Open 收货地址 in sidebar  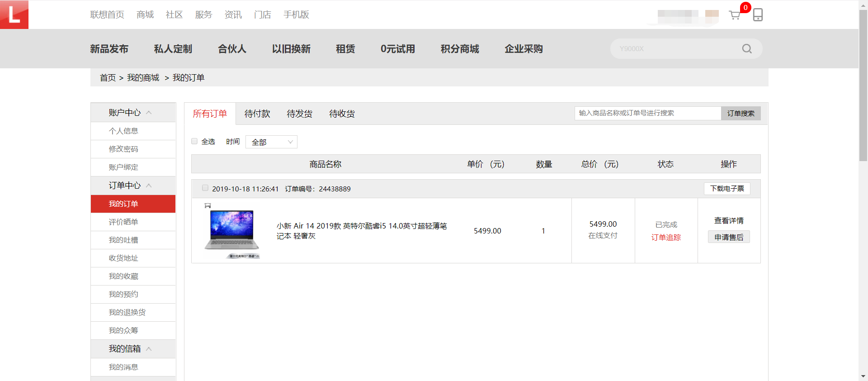pos(123,258)
